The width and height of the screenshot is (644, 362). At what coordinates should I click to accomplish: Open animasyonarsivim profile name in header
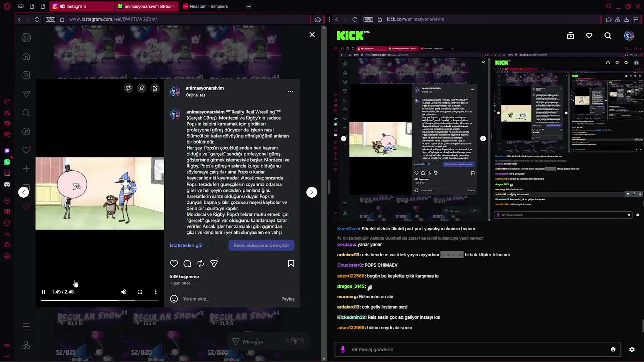point(205,88)
